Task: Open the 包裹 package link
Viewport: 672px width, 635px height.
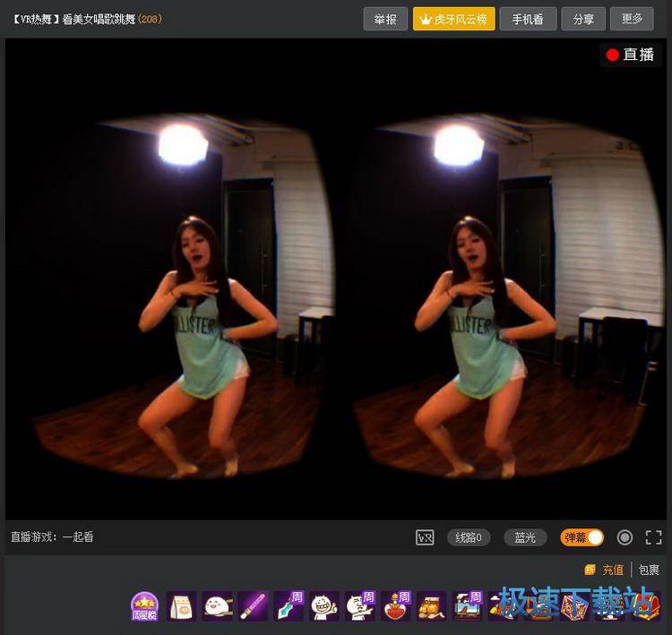Action: tap(649, 570)
